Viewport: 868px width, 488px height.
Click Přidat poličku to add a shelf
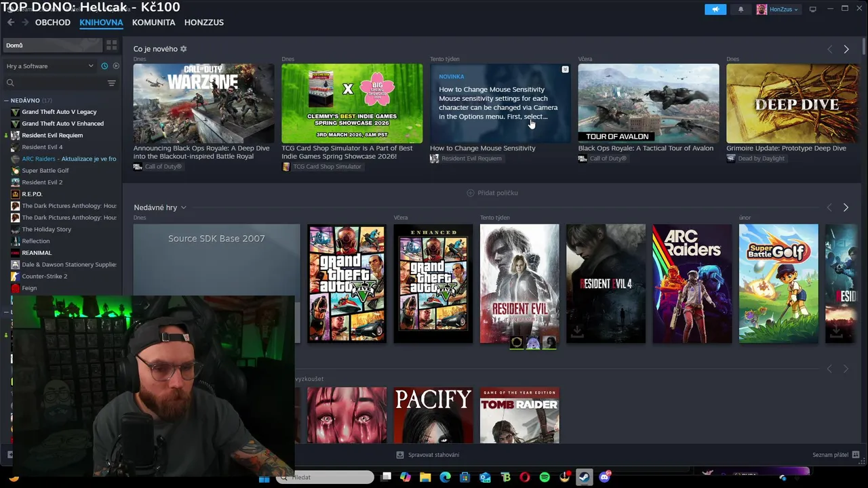(492, 193)
